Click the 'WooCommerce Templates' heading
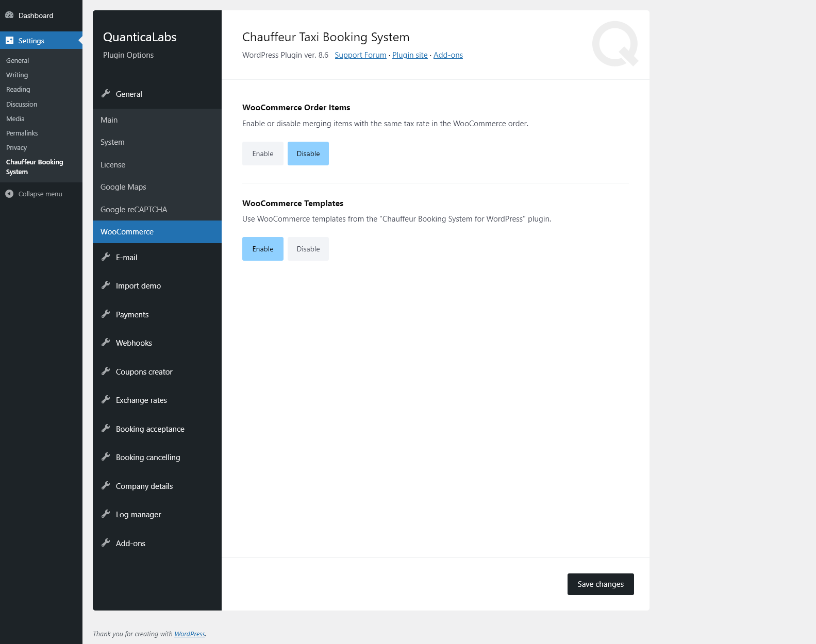Image resolution: width=816 pixels, height=644 pixels. point(293,204)
